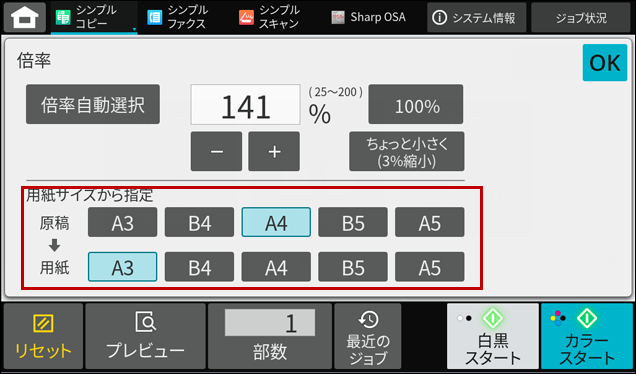
Task: Tap the 141 ratio input field
Action: point(245,105)
